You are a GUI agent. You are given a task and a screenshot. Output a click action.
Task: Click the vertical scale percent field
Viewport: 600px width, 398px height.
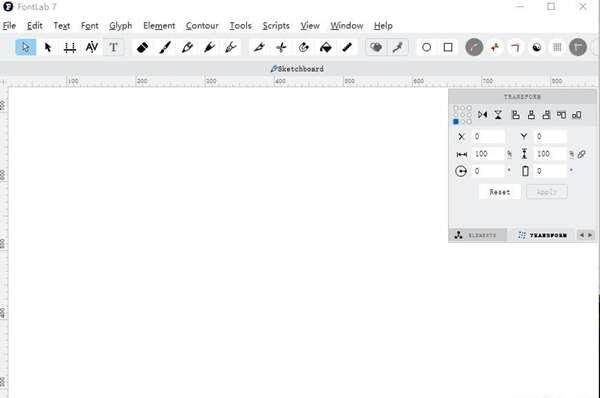(x=550, y=154)
